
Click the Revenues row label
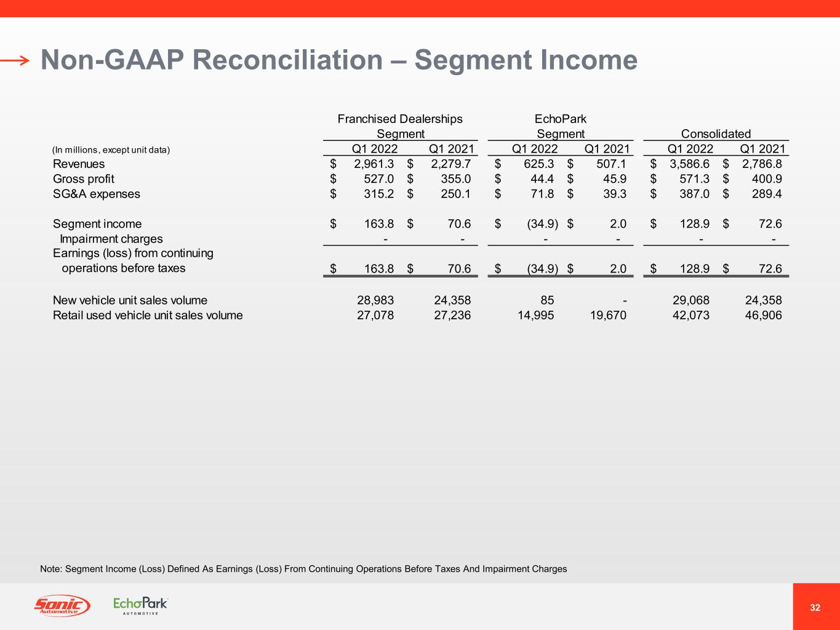pyautogui.click(x=79, y=164)
